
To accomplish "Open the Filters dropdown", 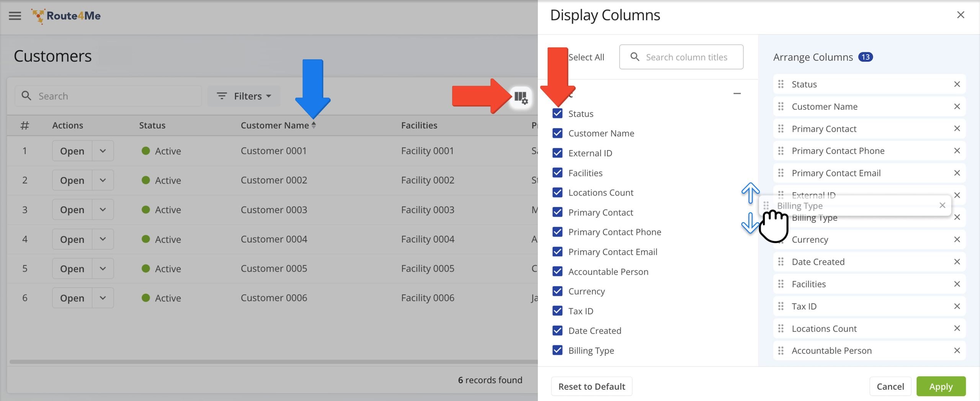I will [248, 96].
